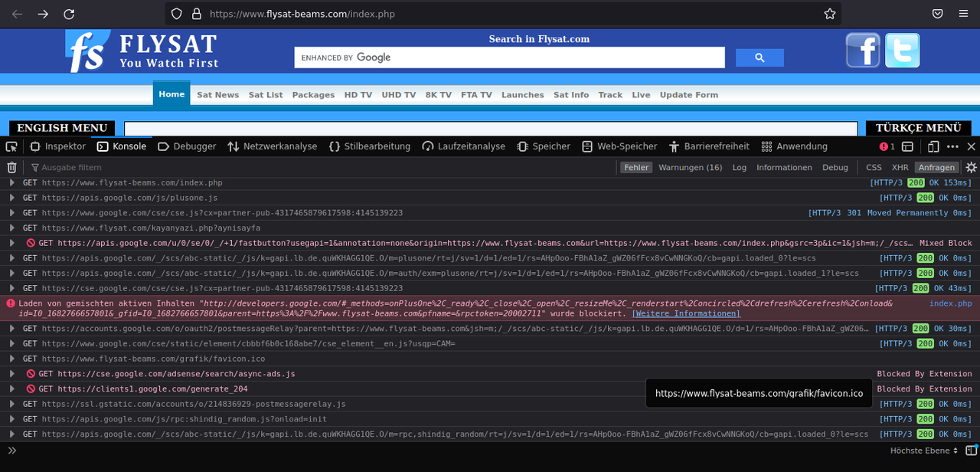The image size is (980, 472).
Task: Switch to the Inspektor tab
Action: 58,146
